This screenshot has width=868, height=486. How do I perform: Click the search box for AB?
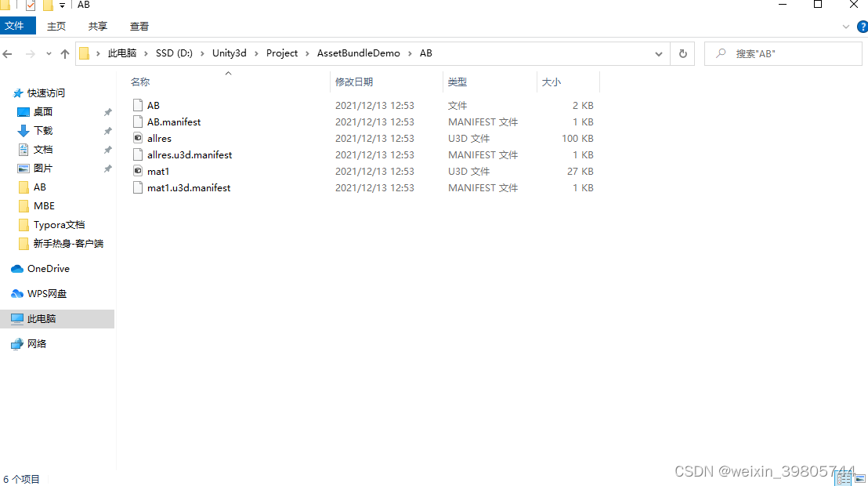[783, 54]
